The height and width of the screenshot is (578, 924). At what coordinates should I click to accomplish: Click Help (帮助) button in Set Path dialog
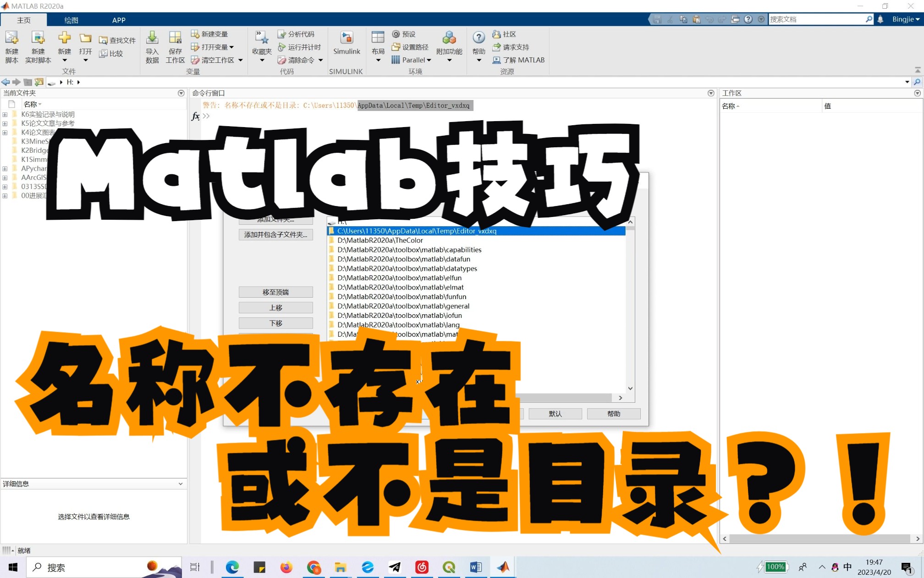(614, 414)
